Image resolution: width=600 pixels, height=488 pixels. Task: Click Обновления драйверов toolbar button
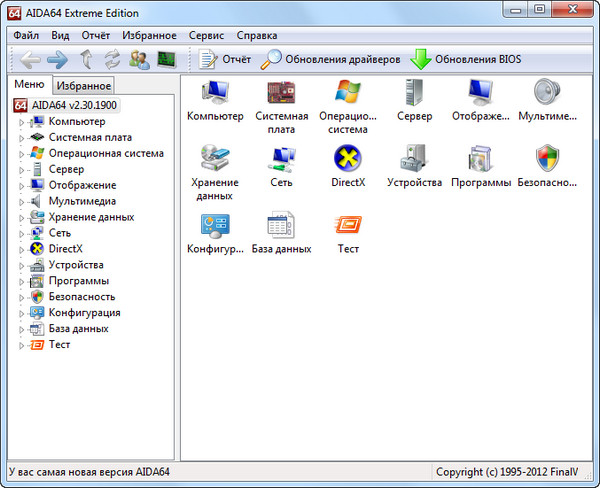pos(331,59)
